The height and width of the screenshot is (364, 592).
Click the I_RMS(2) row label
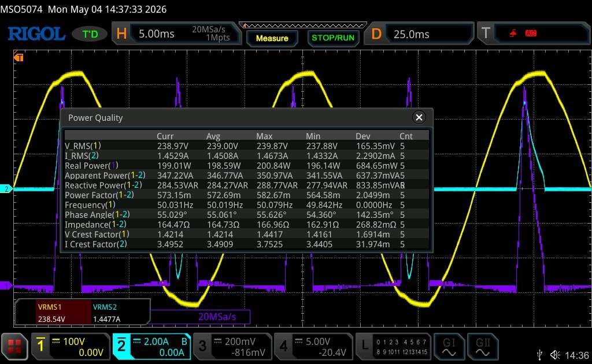82,155
